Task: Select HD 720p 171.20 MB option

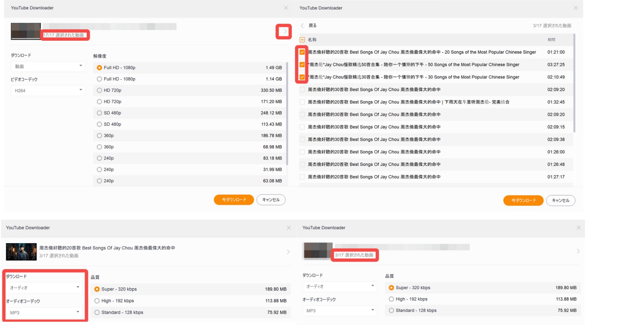Action: tap(99, 102)
